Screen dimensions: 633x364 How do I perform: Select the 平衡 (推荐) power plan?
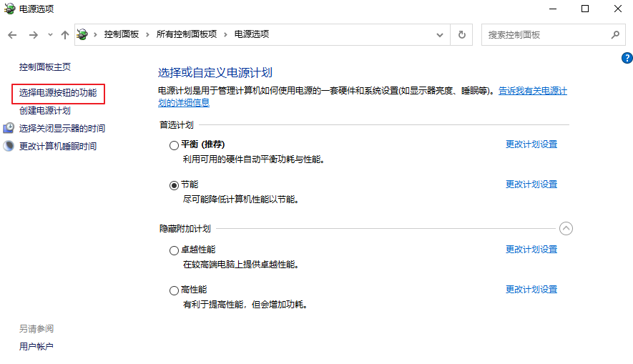point(174,145)
